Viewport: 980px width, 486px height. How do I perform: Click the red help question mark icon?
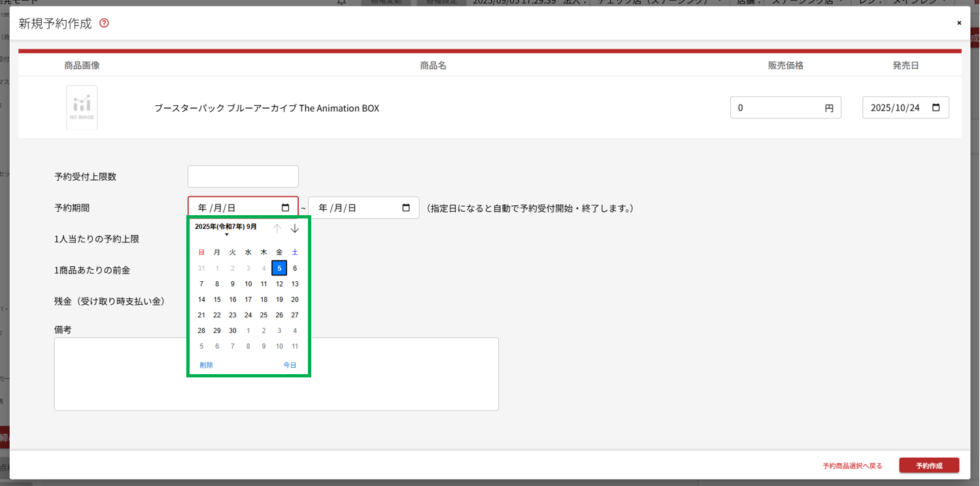[x=104, y=24]
